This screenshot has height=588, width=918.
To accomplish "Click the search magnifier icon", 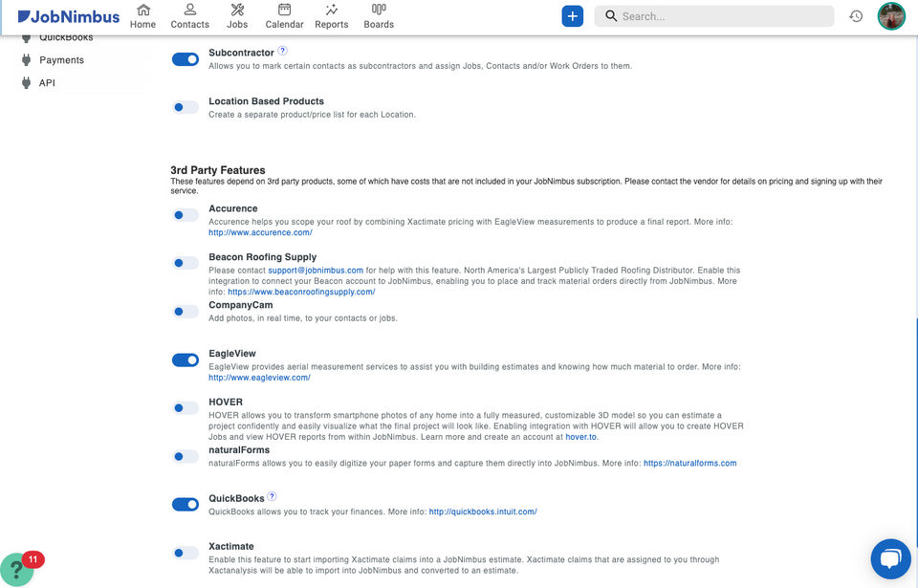I will click(611, 16).
